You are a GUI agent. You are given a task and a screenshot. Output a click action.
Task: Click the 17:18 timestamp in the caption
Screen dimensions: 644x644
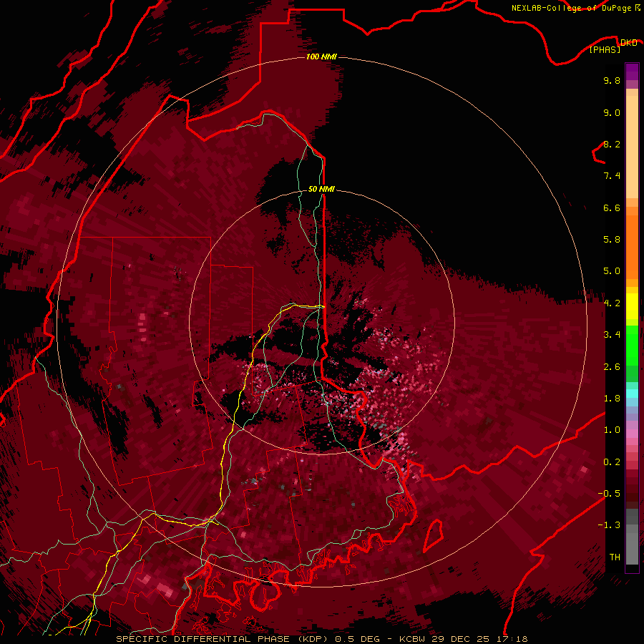click(511, 639)
